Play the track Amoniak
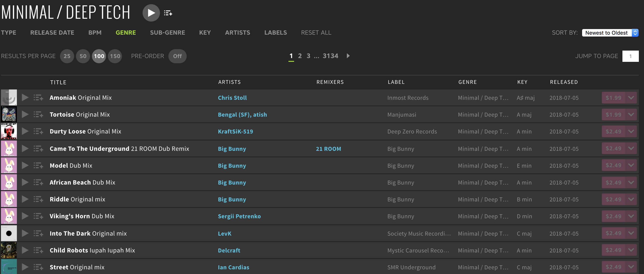The height and width of the screenshot is (274, 644). coord(25,98)
